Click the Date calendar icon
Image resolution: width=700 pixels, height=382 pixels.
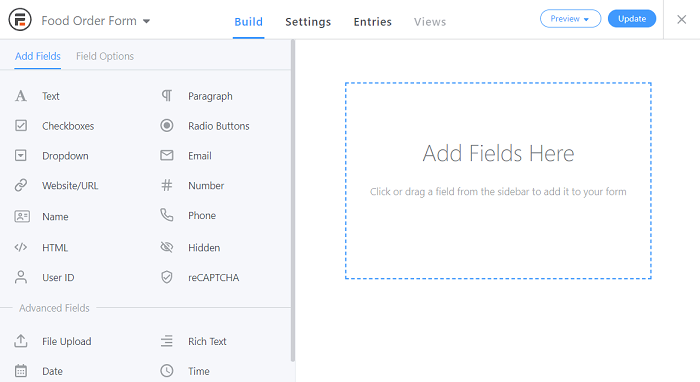pos(21,371)
